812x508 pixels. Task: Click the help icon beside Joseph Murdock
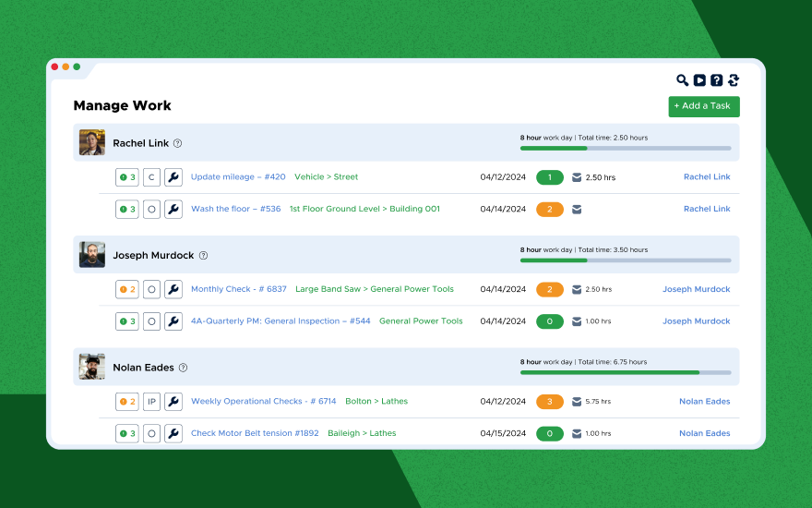coord(204,256)
